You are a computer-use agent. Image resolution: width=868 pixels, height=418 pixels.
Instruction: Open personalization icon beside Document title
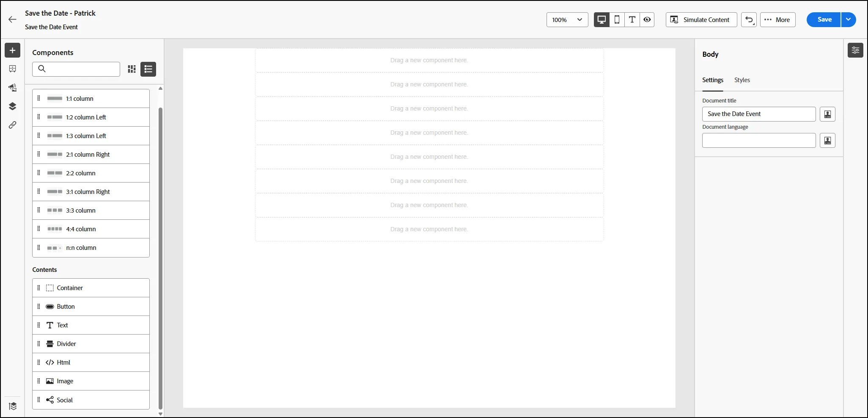(x=827, y=114)
